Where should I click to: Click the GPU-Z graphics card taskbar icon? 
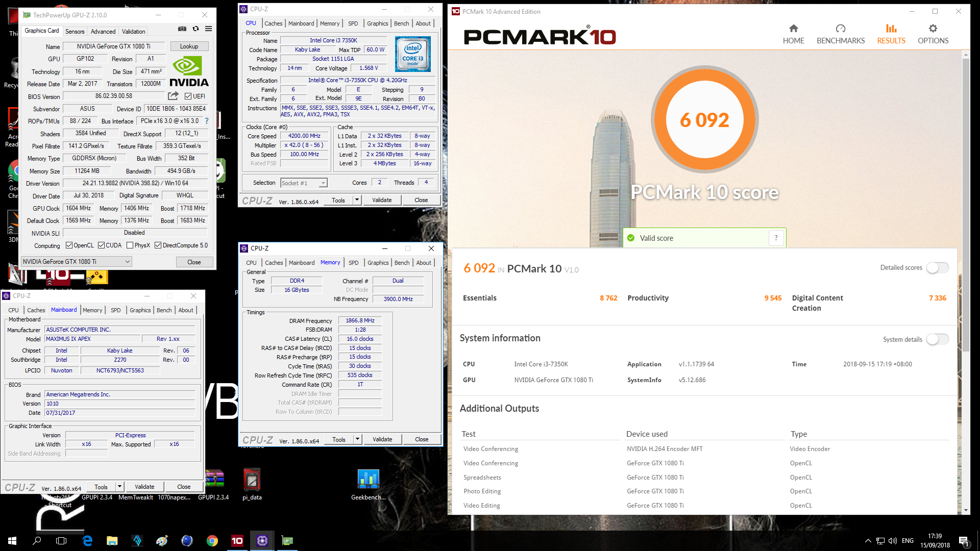[287, 541]
